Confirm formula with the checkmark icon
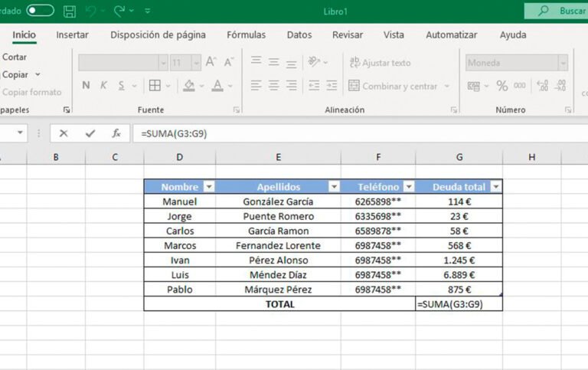 coord(90,133)
